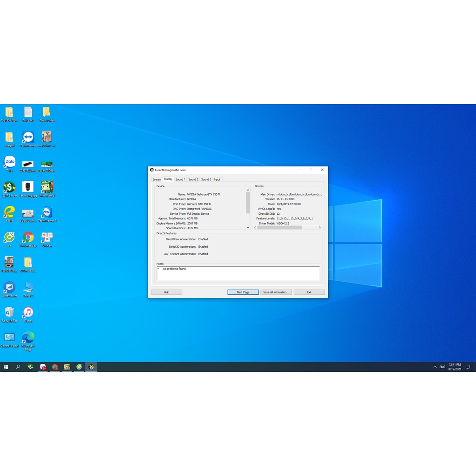Select the Microsoft Edge desktop icon

click(28, 338)
